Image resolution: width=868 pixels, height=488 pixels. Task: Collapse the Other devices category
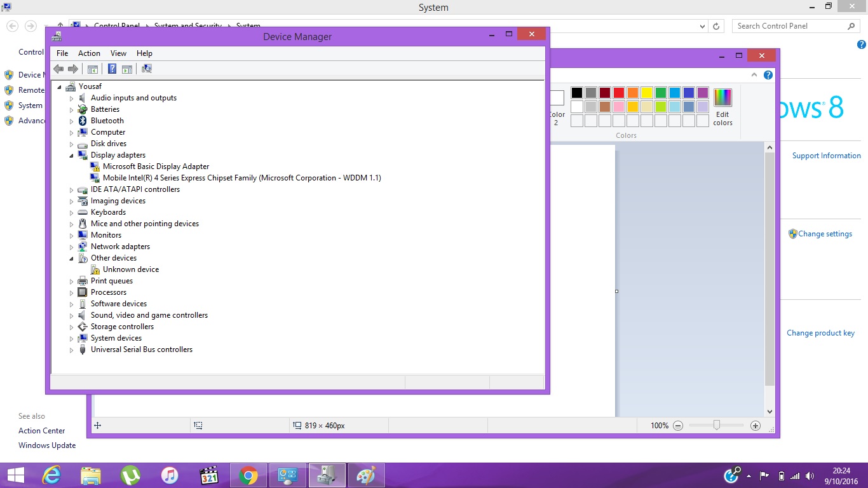click(x=72, y=258)
